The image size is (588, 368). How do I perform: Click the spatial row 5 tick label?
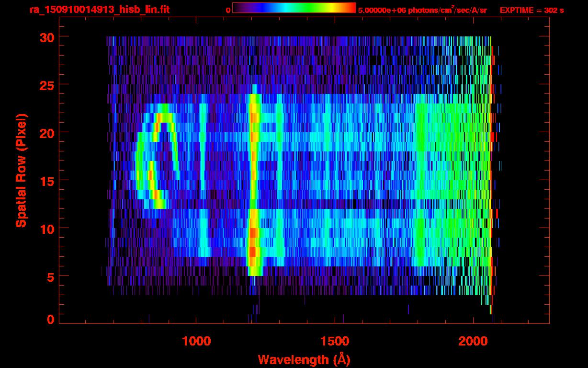click(50, 276)
